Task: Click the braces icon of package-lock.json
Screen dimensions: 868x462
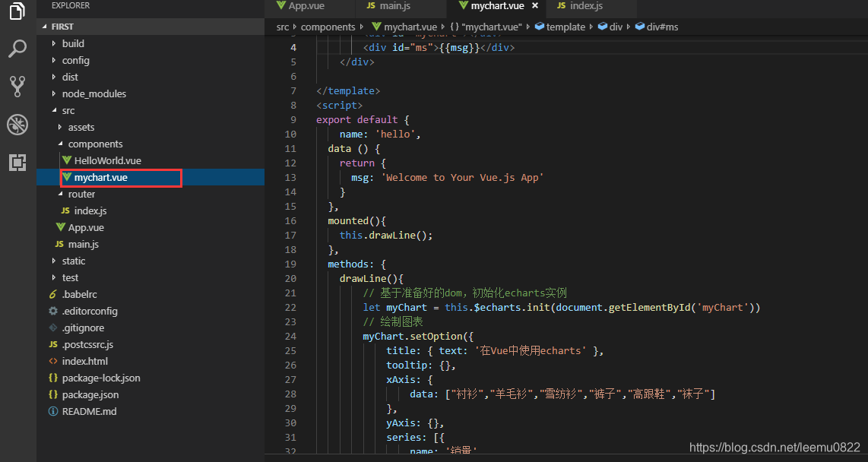Action: (53, 378)
